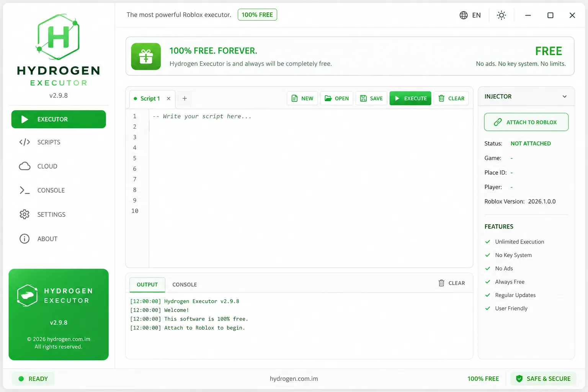Viewport: 588px width, 392px height.
Task: Click the No Key System feature row
Action: 508,255
